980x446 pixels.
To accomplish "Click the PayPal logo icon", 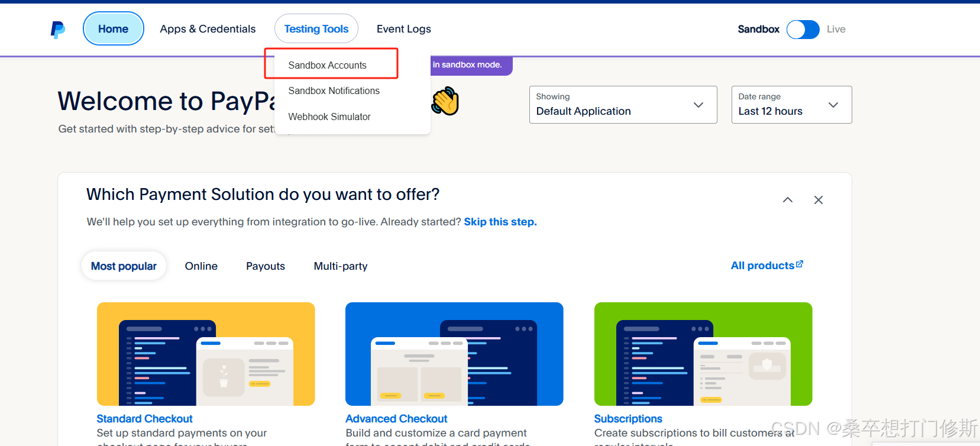I will point(58,29).
